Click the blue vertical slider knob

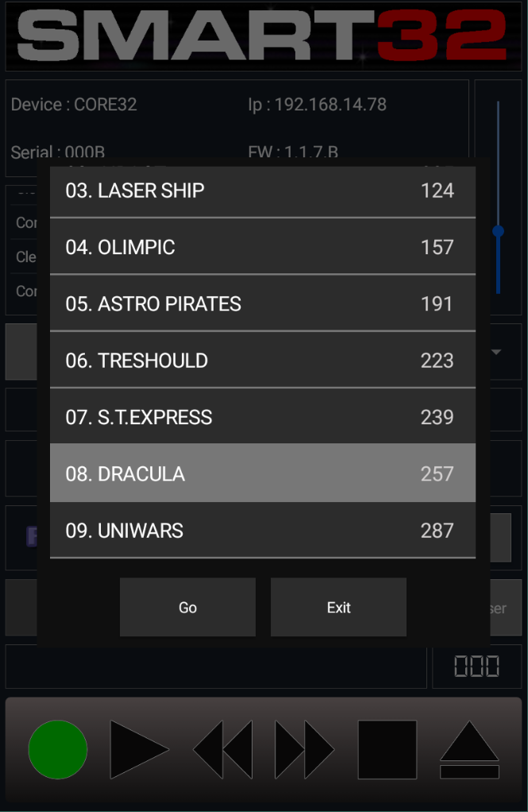click(498, 231)
